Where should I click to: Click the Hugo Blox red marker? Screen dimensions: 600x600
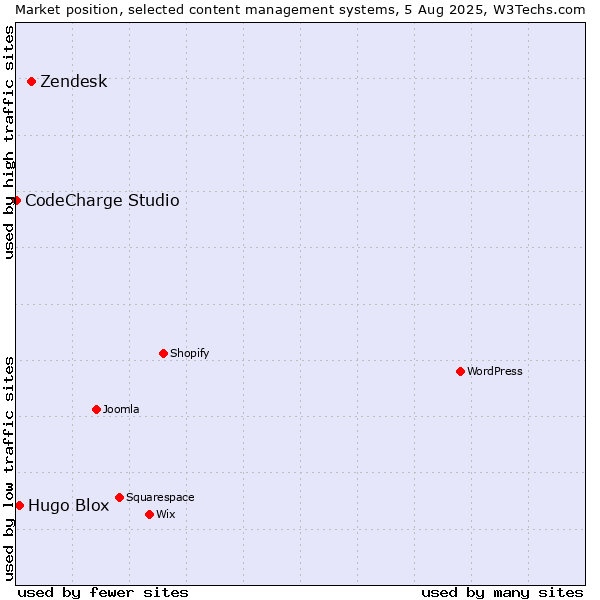coord(20,506)
